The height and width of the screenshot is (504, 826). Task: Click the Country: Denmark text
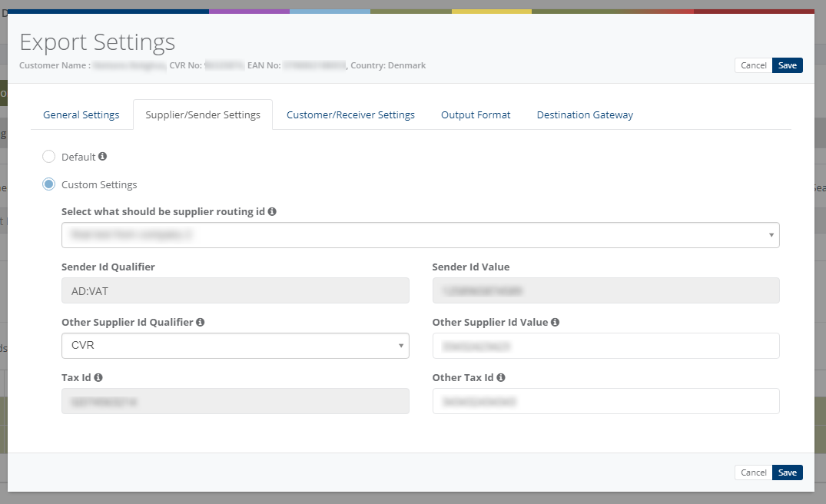[388, 65]
